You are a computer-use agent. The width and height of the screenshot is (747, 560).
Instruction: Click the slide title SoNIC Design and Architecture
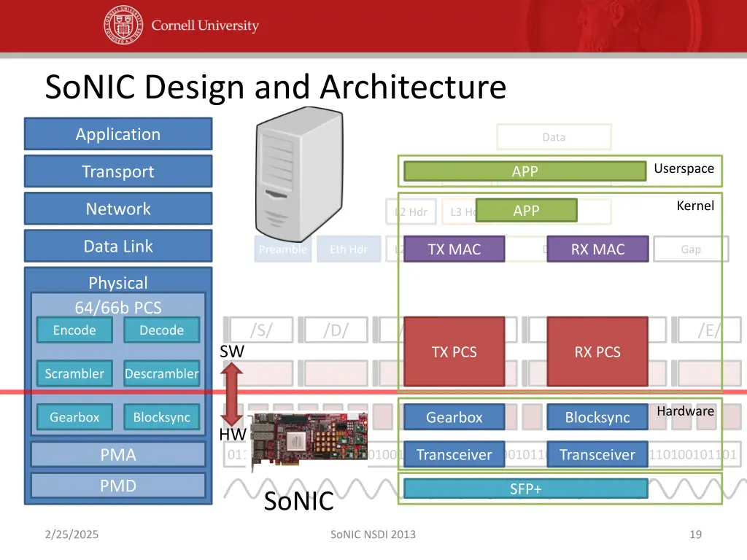(x=275, y=87)
